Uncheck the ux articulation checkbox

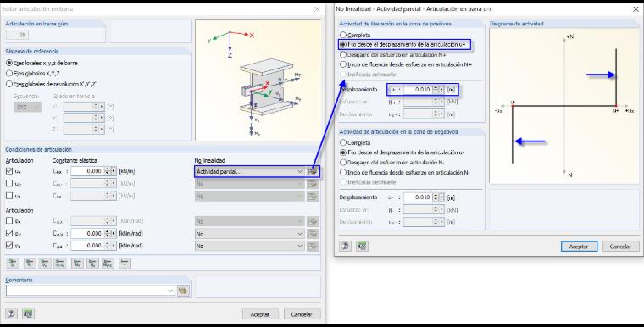[9, 171]
